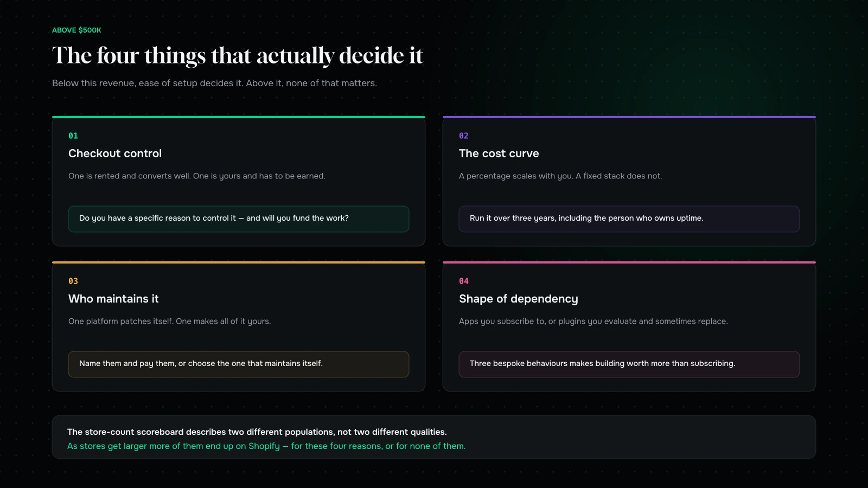Click the '02' purple card number
The height and width of the screenshot is (488, 868).
pos(464,136)
